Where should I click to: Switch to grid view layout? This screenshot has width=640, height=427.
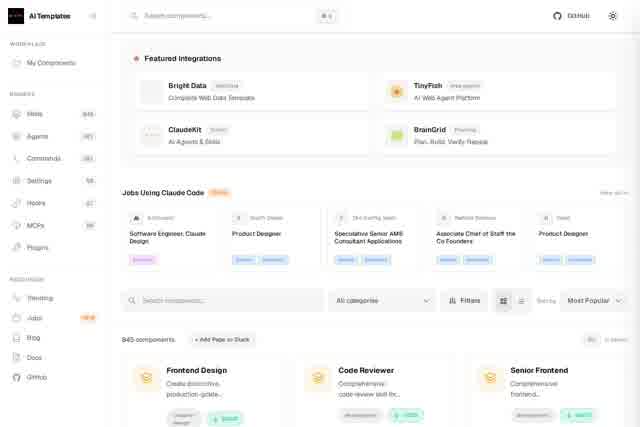503,301
